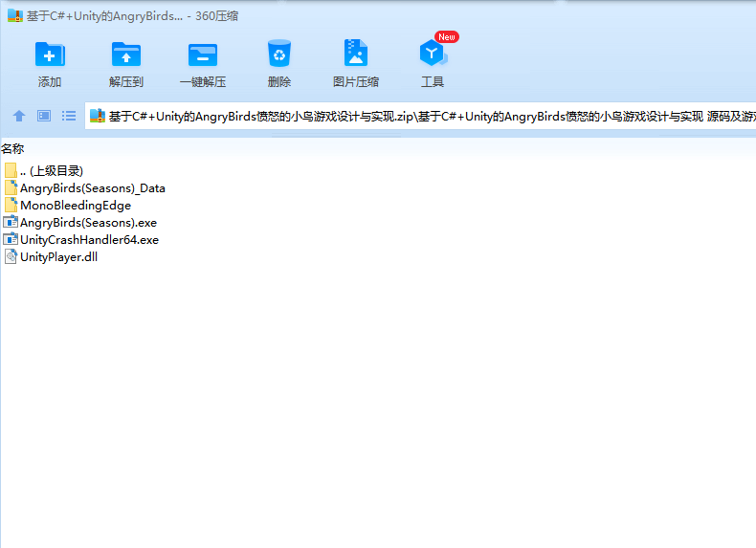Click the 删除 (Delete) trash icon

(279, 53)
